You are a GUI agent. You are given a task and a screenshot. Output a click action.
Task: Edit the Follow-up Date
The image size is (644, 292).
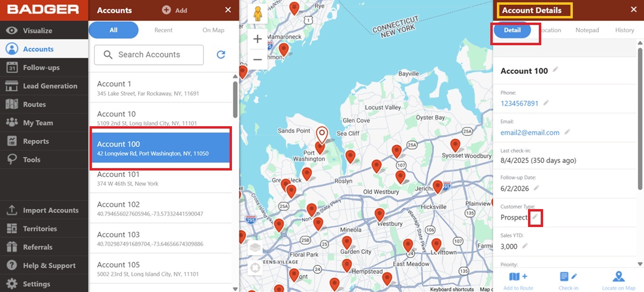coord(536,188)
